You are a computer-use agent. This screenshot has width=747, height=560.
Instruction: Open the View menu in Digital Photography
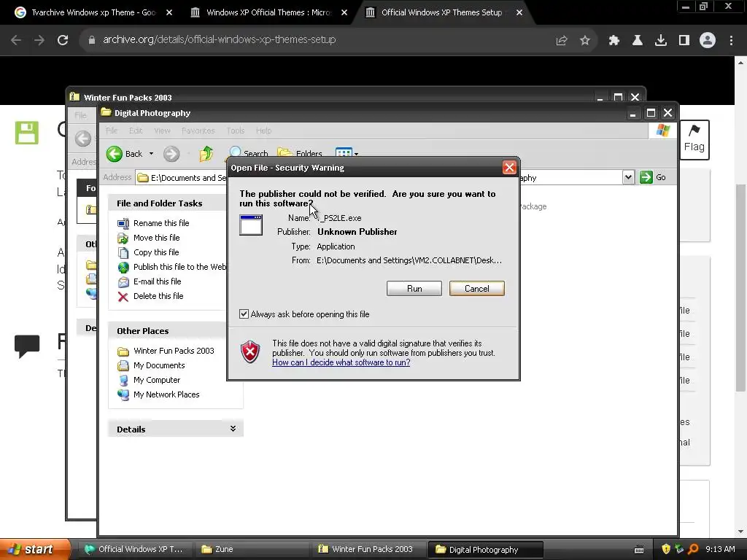click(x=162, y=131)
